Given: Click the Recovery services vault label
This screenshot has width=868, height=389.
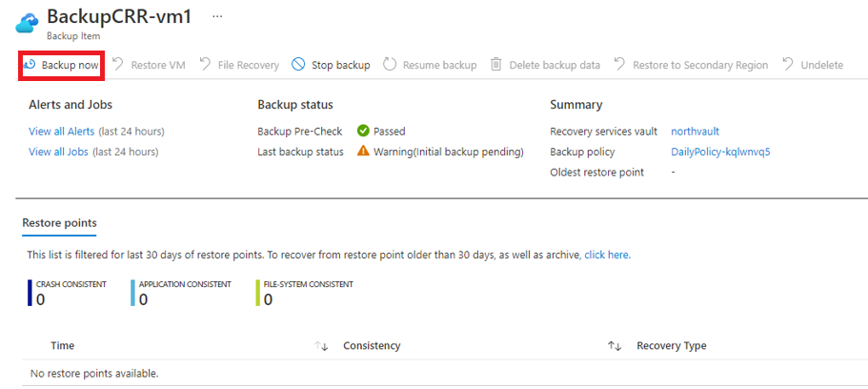Looking at the screenshot, I should pyautogui.click(x=604, y=132).
